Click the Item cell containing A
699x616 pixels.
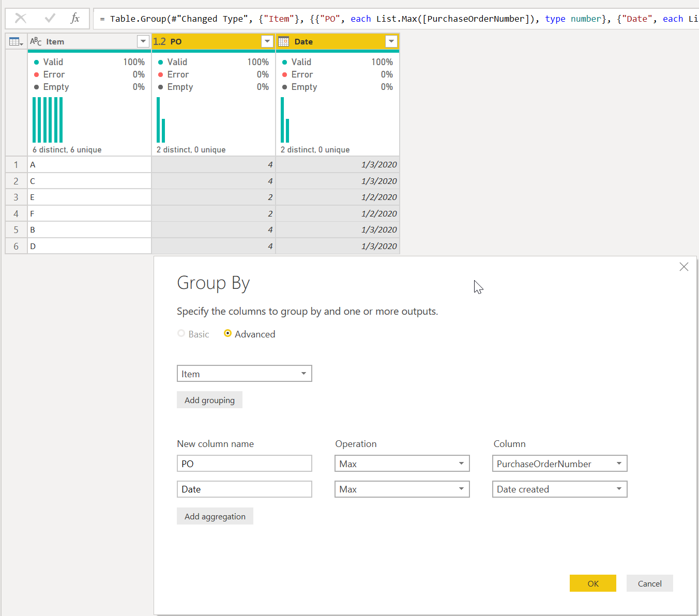89,164
